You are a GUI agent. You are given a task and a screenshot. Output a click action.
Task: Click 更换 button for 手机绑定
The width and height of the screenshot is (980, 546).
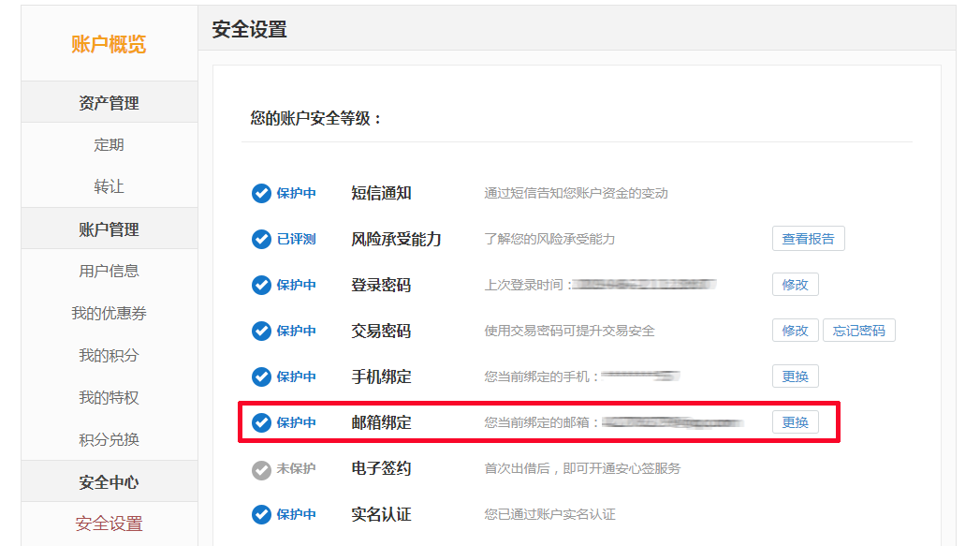point(795,376)
